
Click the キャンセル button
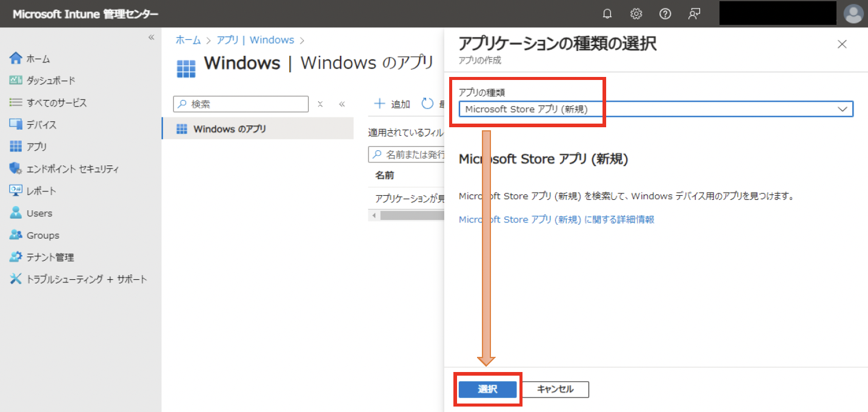(555, 389)
